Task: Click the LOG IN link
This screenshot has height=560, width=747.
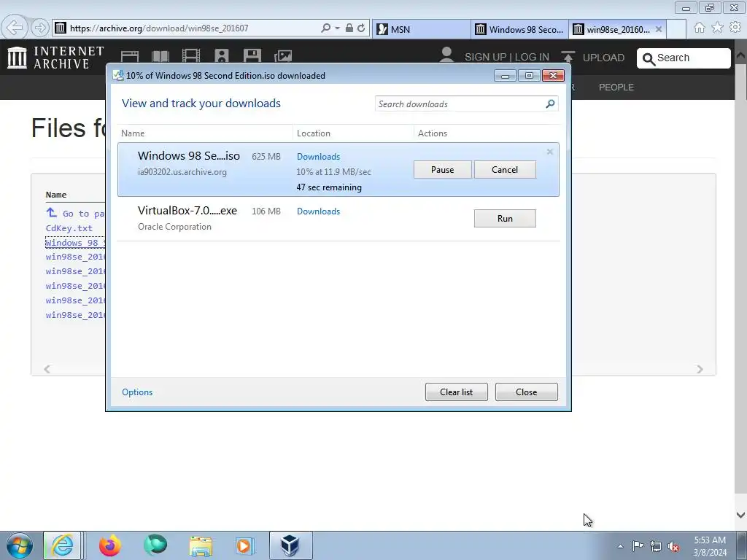Action: [532, 57]
